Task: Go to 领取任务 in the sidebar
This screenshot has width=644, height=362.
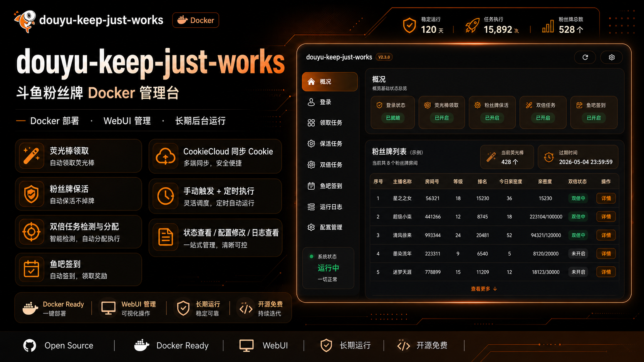Action: pos(330,123)
